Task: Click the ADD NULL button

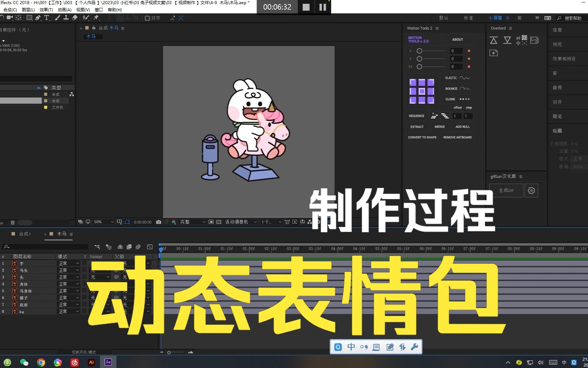Action: tap(462, 127)
